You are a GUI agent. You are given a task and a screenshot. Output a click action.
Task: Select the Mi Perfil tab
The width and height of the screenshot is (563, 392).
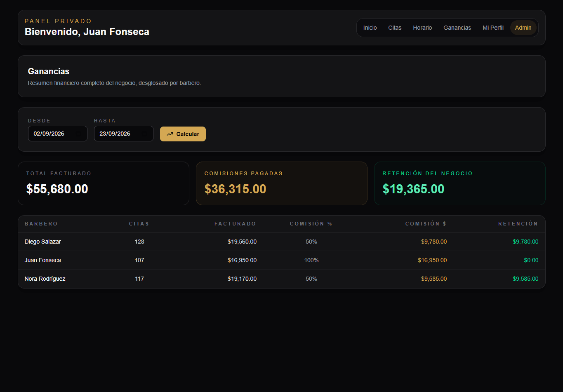tap(493, 28)
